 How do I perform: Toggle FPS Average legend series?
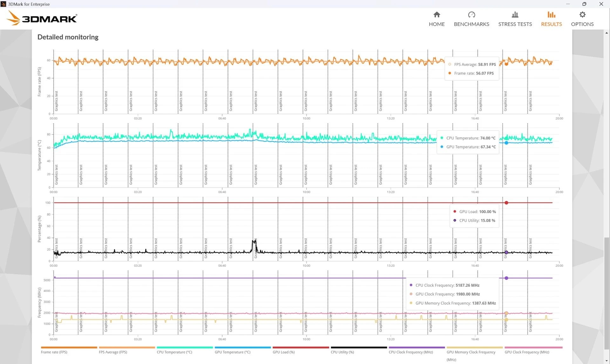113,352
